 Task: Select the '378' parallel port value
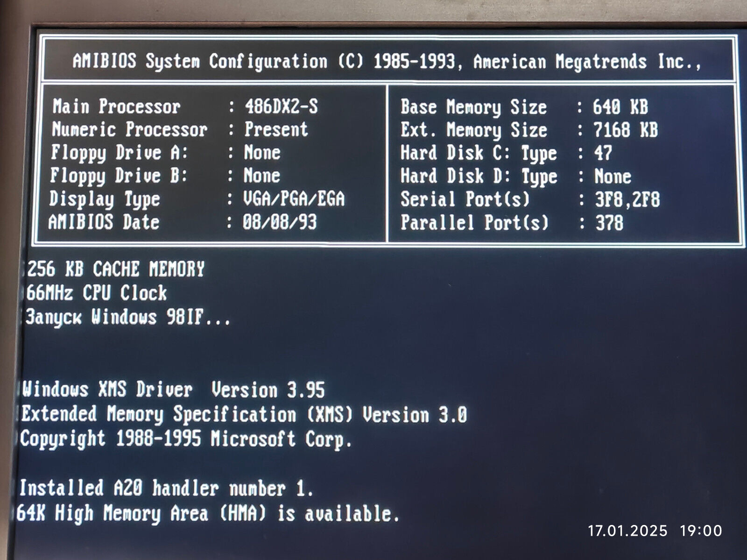pos(609,223)
